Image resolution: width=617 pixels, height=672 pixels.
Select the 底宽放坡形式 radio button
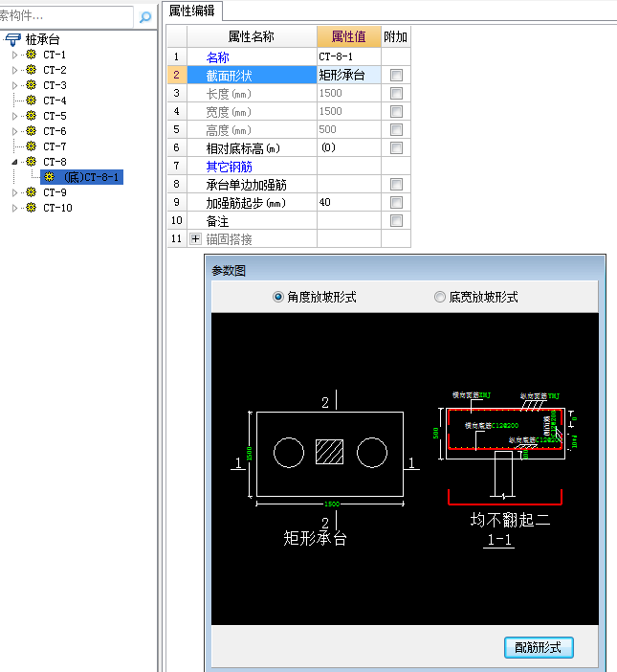coord(440,297)
